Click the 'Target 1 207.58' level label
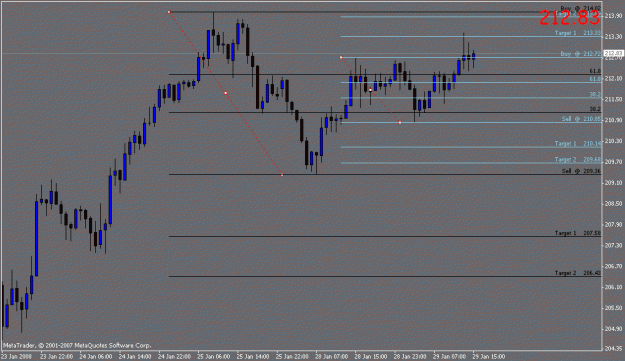This screenshot has height=361, width=625. pyautogui.click(x=578, y=233)
